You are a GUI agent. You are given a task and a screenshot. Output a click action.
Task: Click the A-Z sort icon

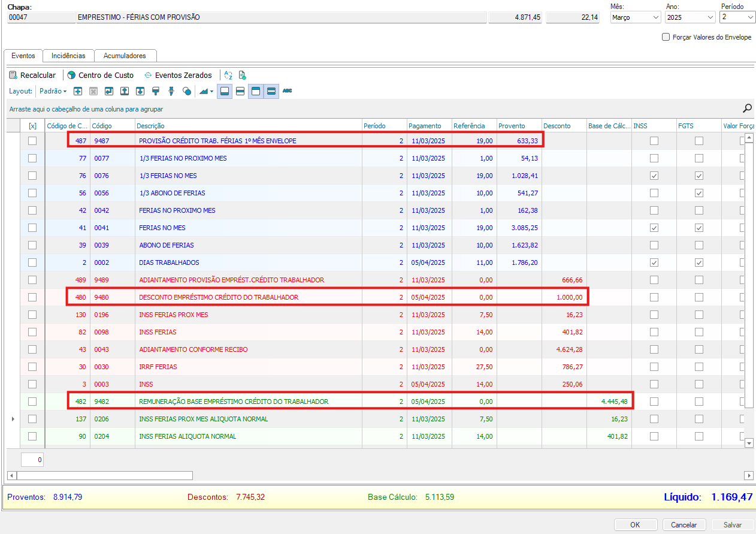[x=228, y=76]
